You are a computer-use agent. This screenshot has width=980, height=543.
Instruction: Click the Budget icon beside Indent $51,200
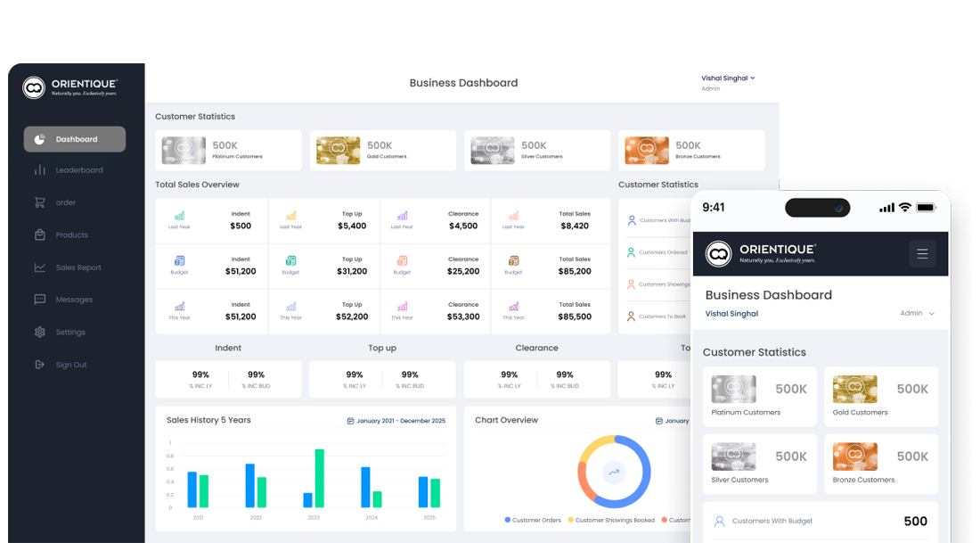pos(179,261)
